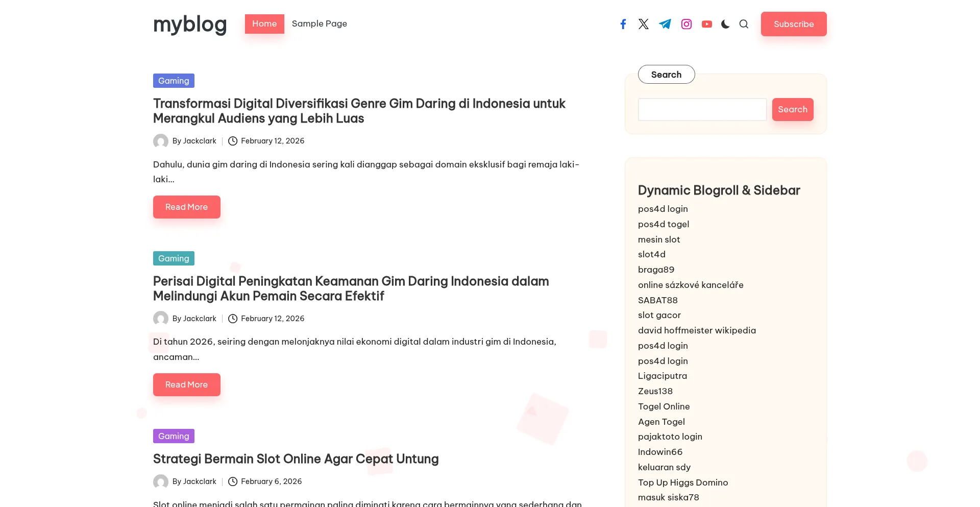Image resolution: width=980 pixels, height=507 pixels.
Task: Open the Indowin66 sidebar link
Action: coord(660,452)
